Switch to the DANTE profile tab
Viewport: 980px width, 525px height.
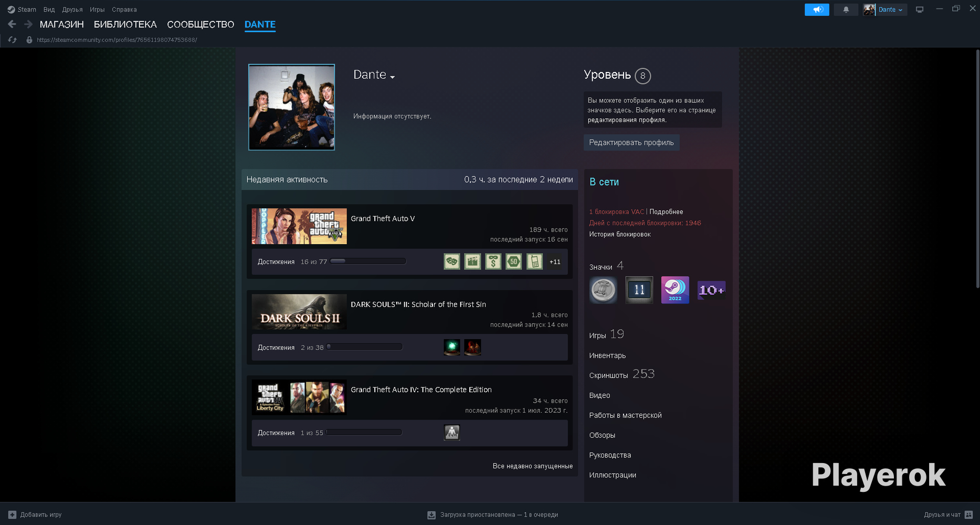(260, 25)
